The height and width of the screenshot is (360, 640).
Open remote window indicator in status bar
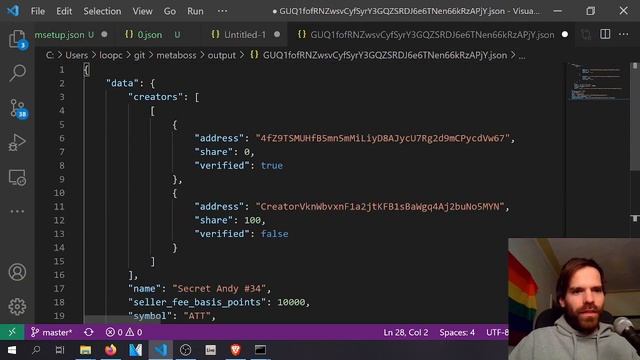pos(12,332)
